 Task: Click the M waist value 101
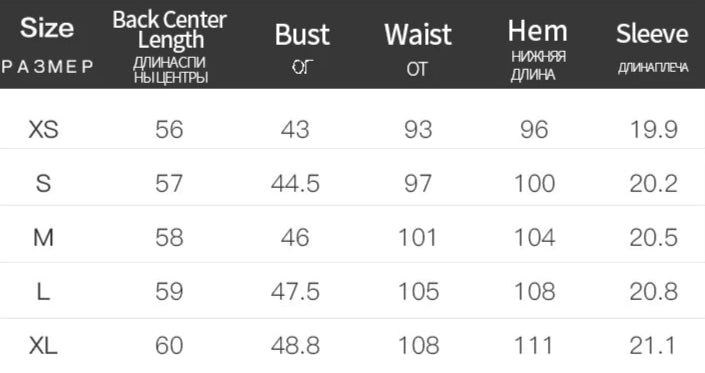point(418,237)
